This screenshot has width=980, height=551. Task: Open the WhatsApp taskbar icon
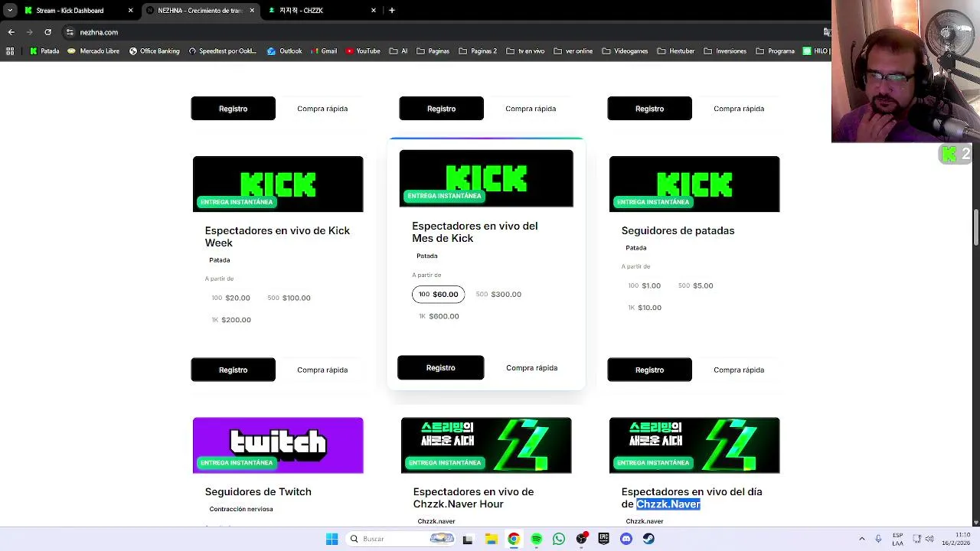[x=559, y=539]
